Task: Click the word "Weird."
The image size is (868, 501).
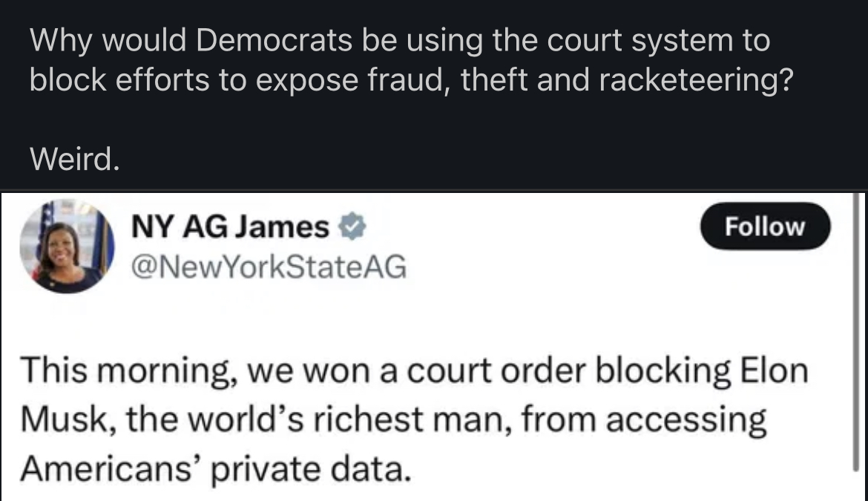Action: (x=75, y=157)
